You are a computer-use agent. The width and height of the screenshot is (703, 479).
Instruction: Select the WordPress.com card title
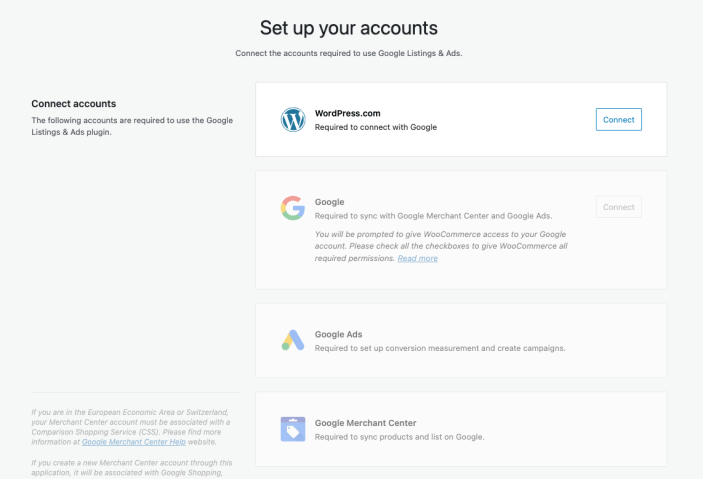click(347, 113)
